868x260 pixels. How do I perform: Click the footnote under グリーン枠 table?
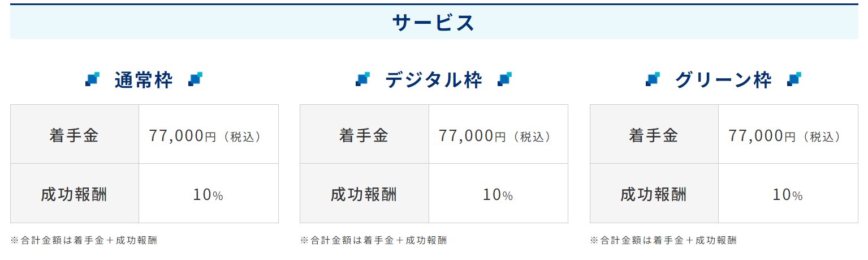(x=663, y=240)
